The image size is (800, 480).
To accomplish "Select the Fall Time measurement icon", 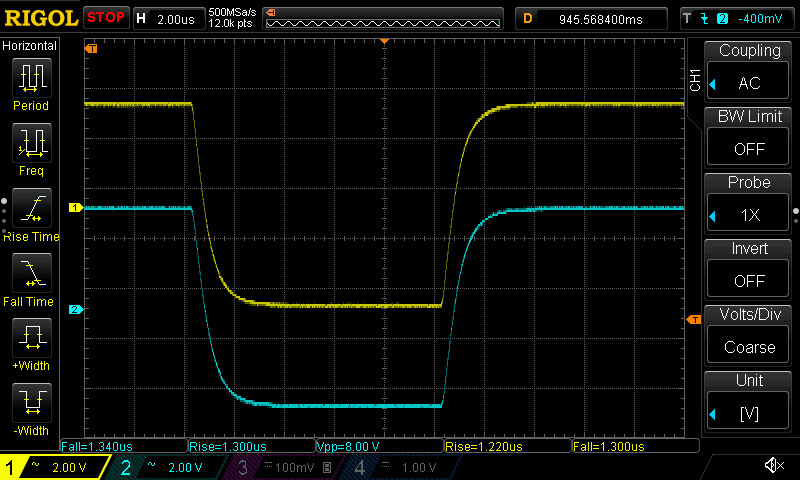I will [32, 273].
